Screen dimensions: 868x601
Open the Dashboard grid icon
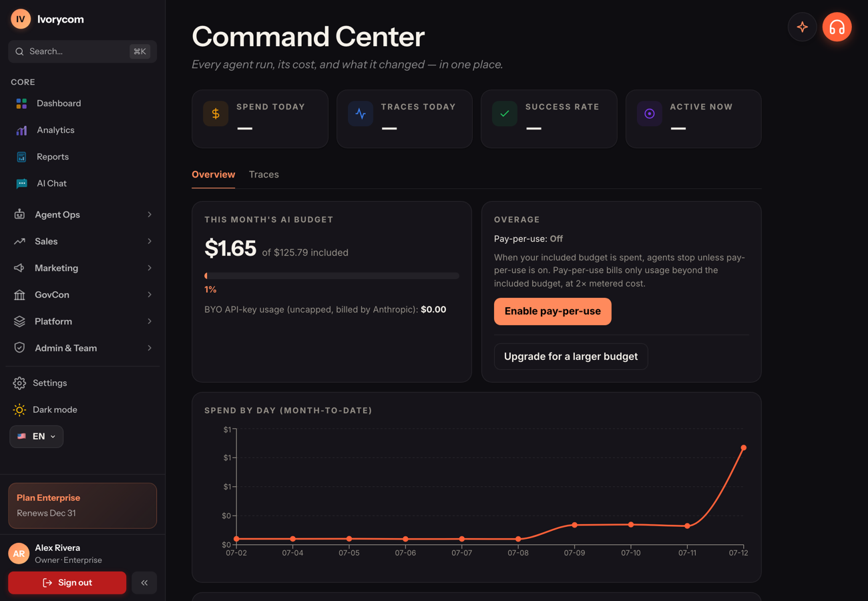click(21, 104)
